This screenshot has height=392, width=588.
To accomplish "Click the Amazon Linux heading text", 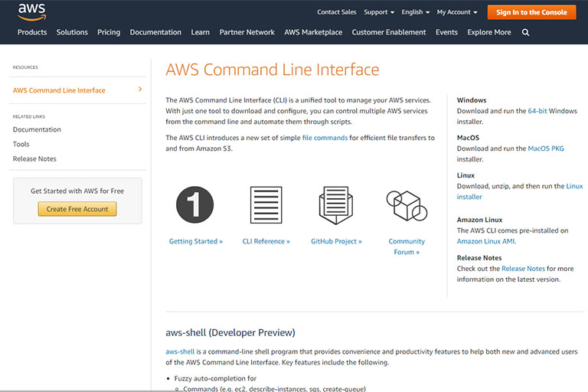I will tap(479, 220).
